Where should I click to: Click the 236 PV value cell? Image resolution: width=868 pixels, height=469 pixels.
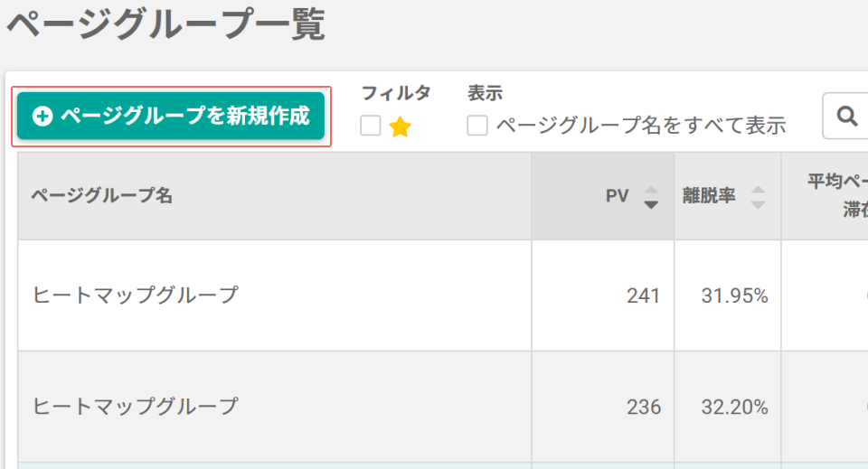643,407
